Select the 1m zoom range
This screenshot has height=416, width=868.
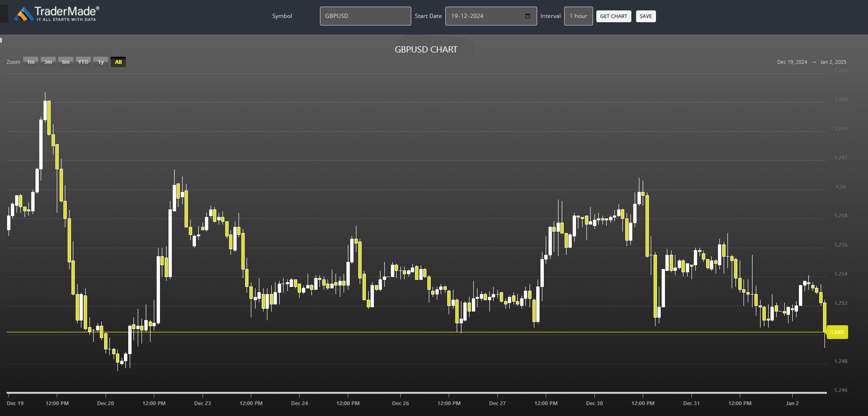(x=31, y=62)
